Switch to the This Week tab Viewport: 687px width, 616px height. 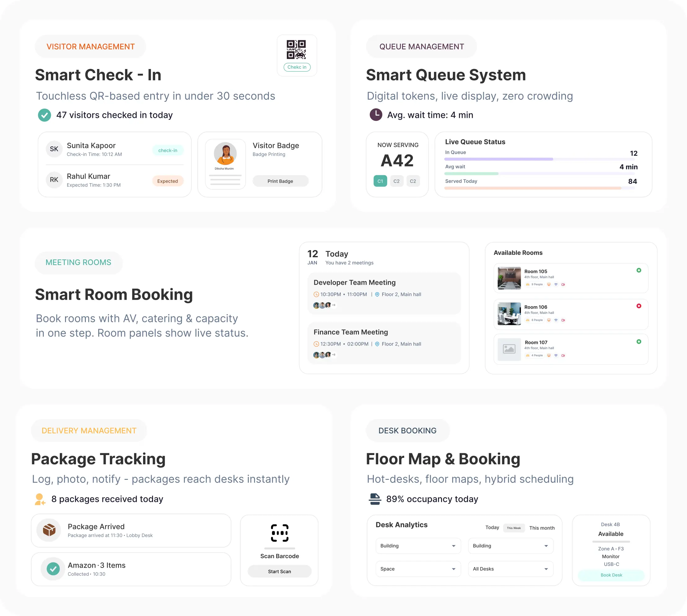[x=513, y=528]
